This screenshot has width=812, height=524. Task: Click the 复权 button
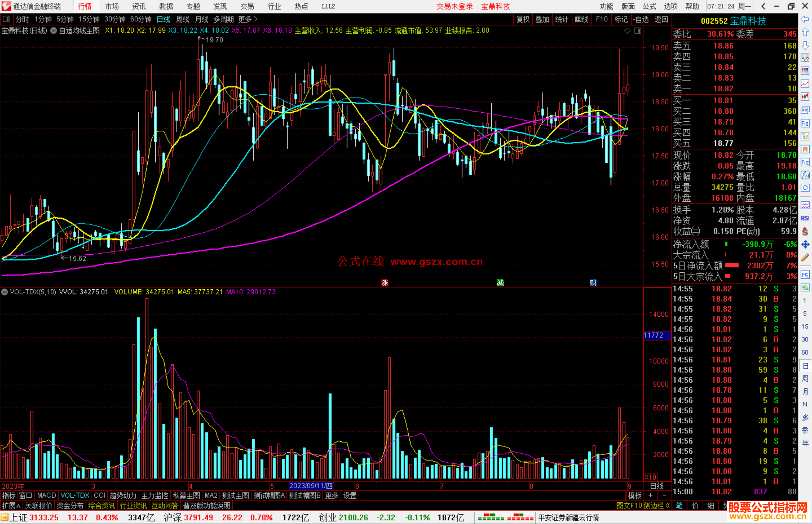pos(523,19)
